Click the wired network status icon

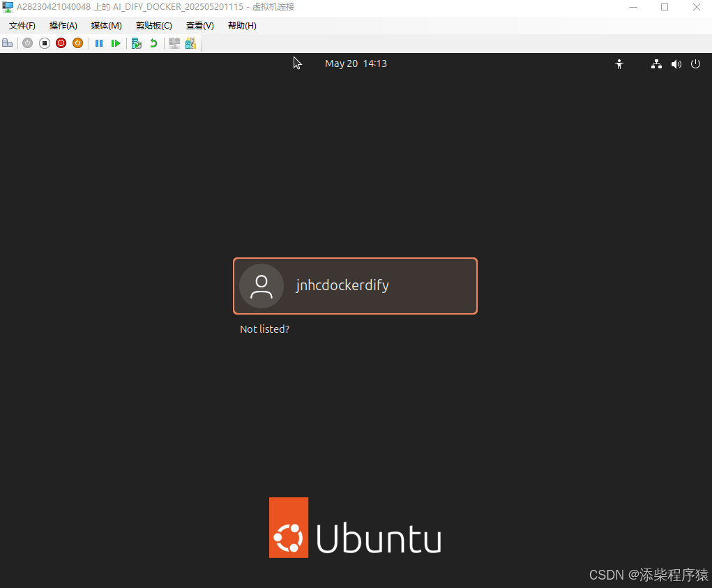(x=656, y=64)
